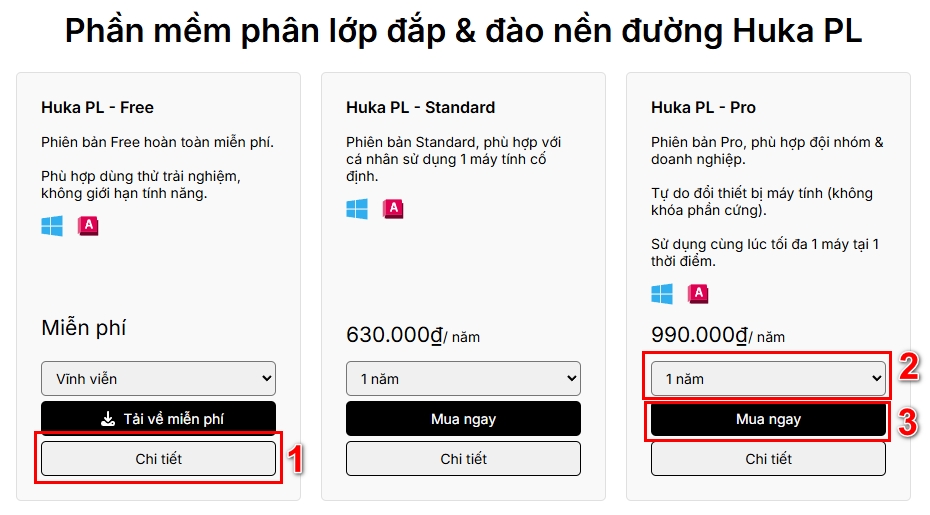Click the AutoCAD icon in Free plan

coord(88,226)
